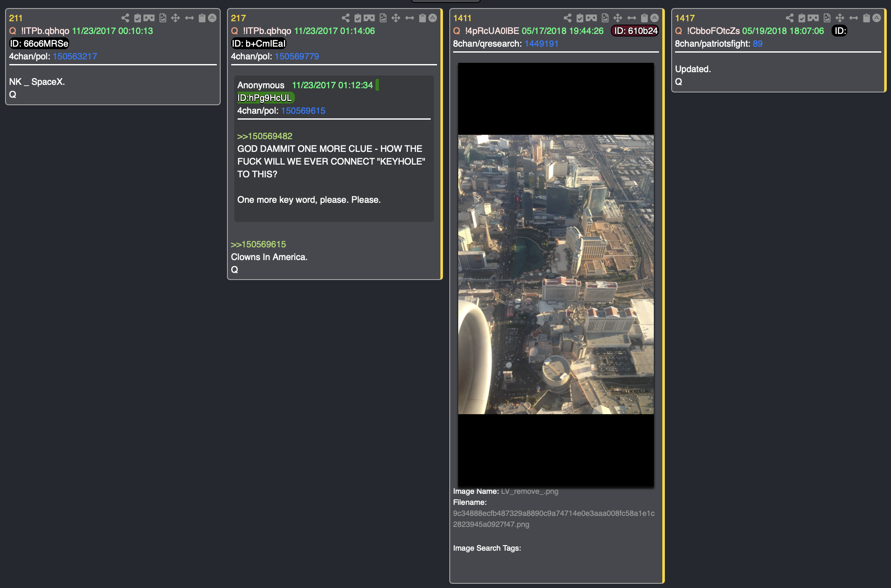Click tripcode !CbboFOtcZs on post 1417
The height and width of the screenshot is (588, 891).
[x=713, y=31]
